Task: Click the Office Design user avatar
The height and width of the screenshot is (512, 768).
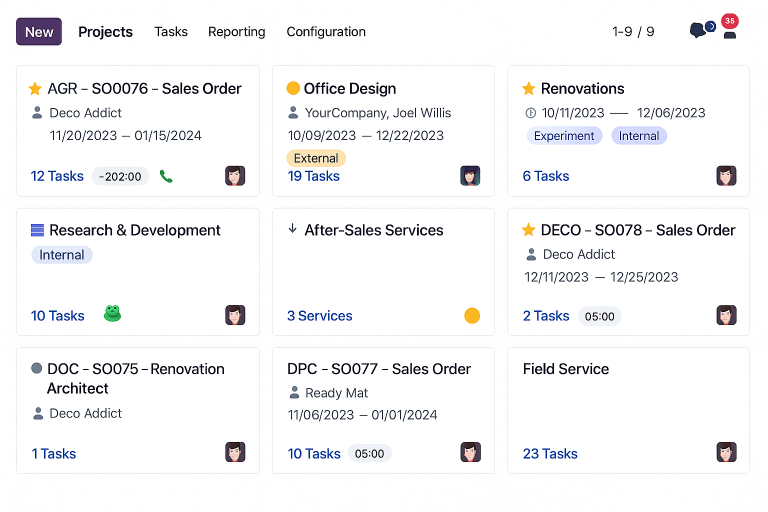Action: click(470, 176)
